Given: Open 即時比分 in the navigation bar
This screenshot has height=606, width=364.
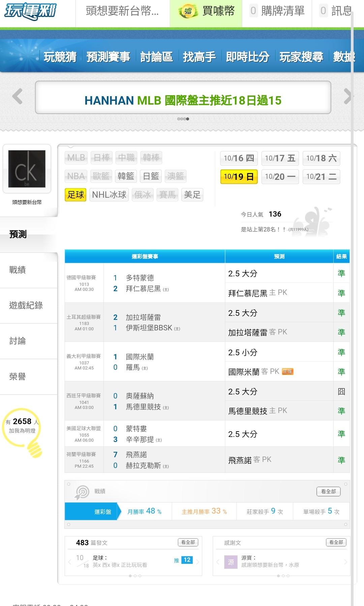Looking at the screenshot, I should 247,57.
